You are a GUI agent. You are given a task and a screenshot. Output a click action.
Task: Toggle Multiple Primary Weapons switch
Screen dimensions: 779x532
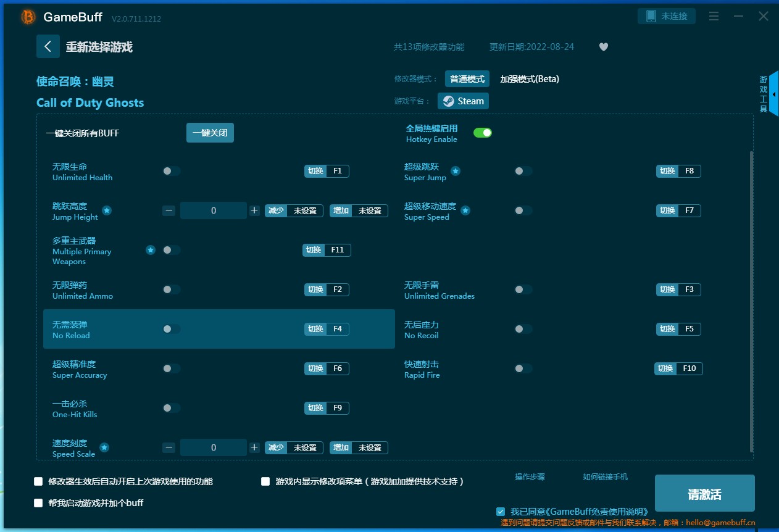172,250
